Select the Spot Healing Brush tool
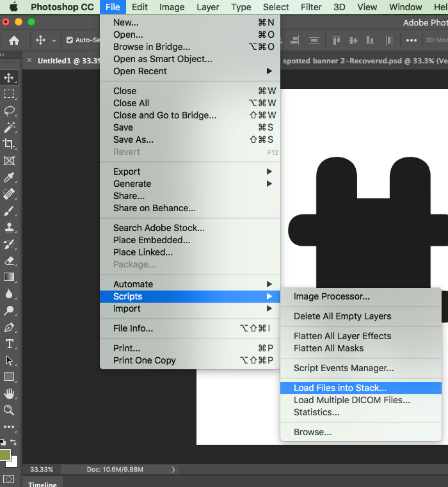Screen dimensions: 448x487 point(9,194)
